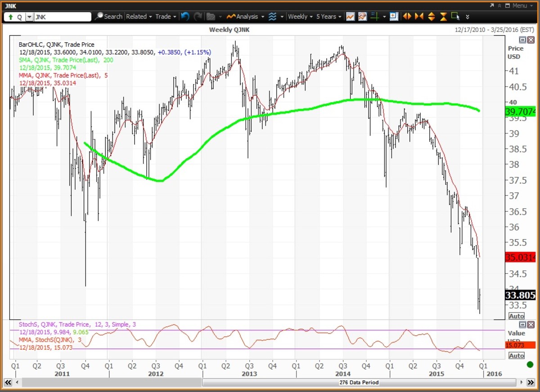Viewport: 540px width, 392px height.
Task: Click the 2013 year label on time axis
Action: click(x=249, y=374)
